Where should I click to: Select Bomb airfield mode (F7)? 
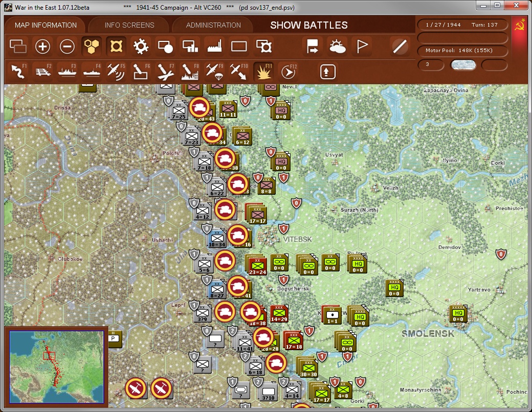pos(165,72)
